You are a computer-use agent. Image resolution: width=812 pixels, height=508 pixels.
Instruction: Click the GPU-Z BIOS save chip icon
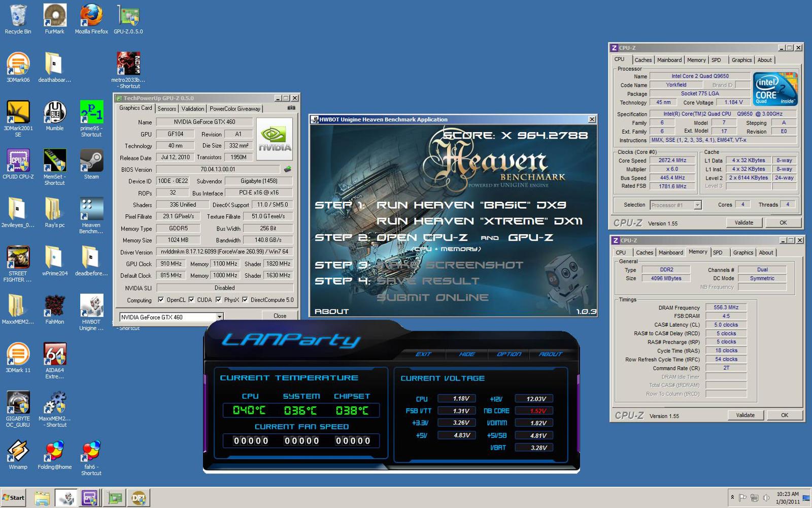click(x=287, y=169)
